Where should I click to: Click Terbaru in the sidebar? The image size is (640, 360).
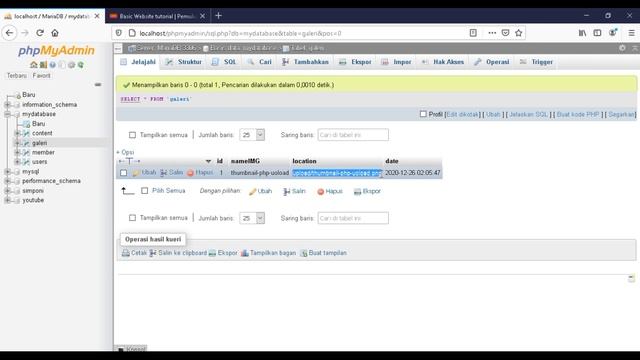pos(17,76)
